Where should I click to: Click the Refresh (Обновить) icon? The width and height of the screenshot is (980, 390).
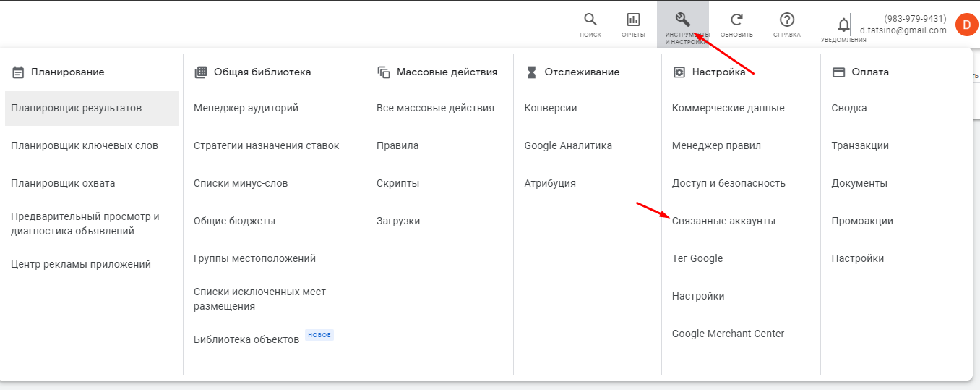[x=736, y=20]
